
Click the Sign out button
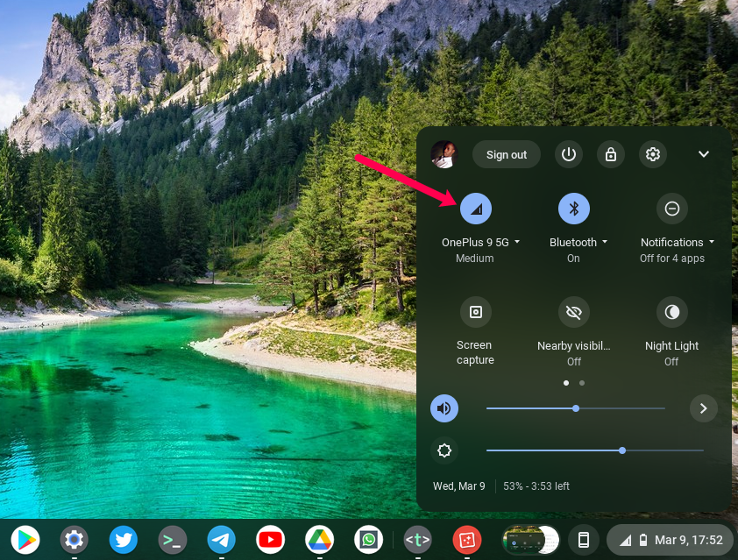pyautogui.click(x=506, y=154)
